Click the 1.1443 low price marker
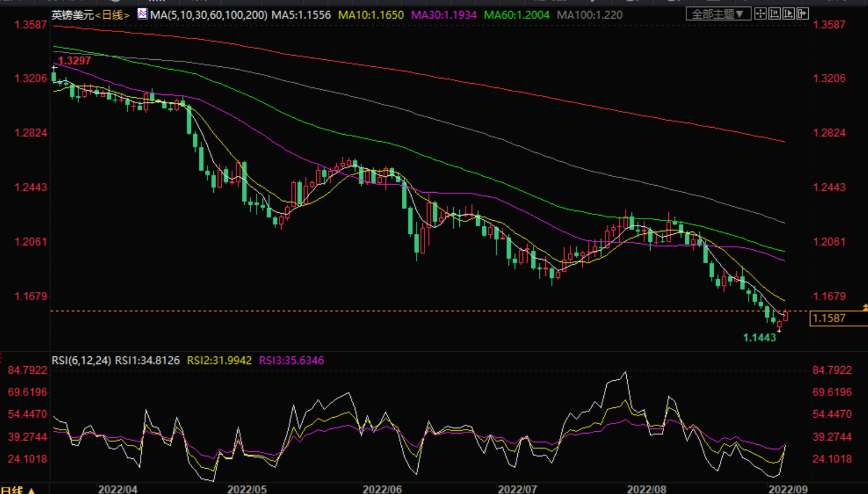 tap(759, 338)
